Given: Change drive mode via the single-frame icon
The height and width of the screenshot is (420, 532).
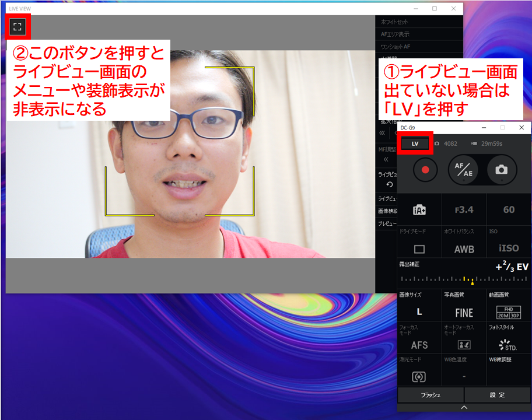Looking at the screenshot, I should click(419, 249).
